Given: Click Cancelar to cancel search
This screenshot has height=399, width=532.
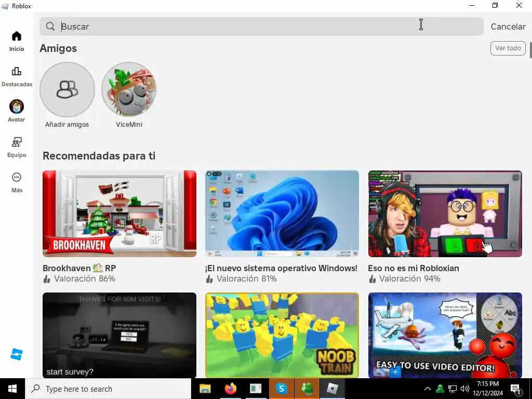Looking at the screenshot, I should tap(508, 26).
